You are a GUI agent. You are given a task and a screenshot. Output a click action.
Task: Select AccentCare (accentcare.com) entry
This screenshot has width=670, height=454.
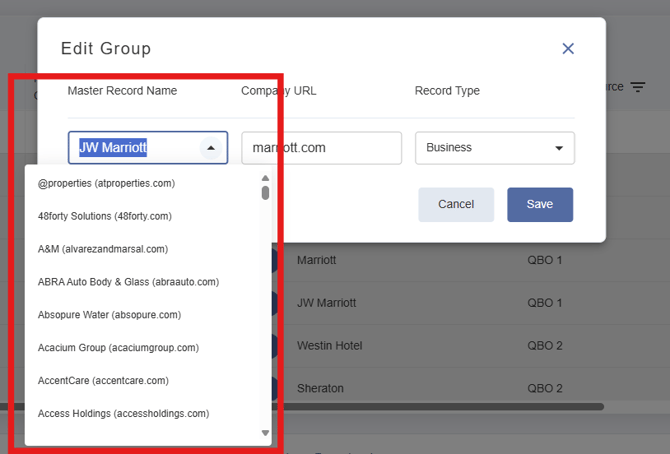103,381
